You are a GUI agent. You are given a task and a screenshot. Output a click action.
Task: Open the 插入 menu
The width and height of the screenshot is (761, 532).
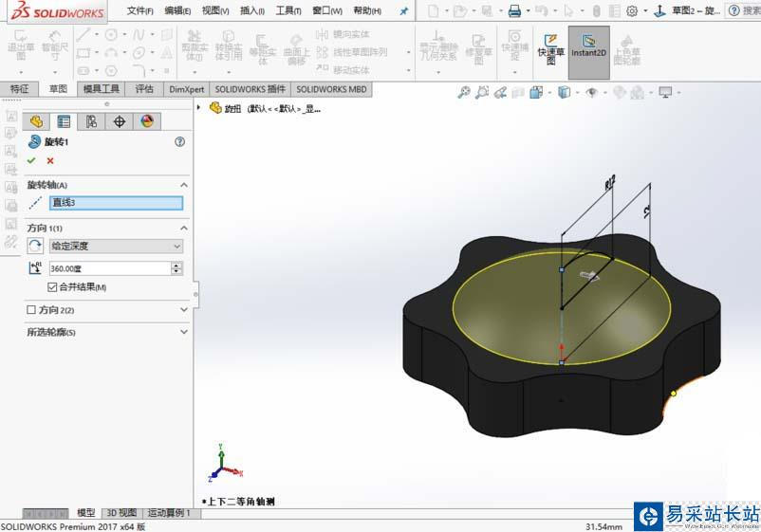point(253,11)
